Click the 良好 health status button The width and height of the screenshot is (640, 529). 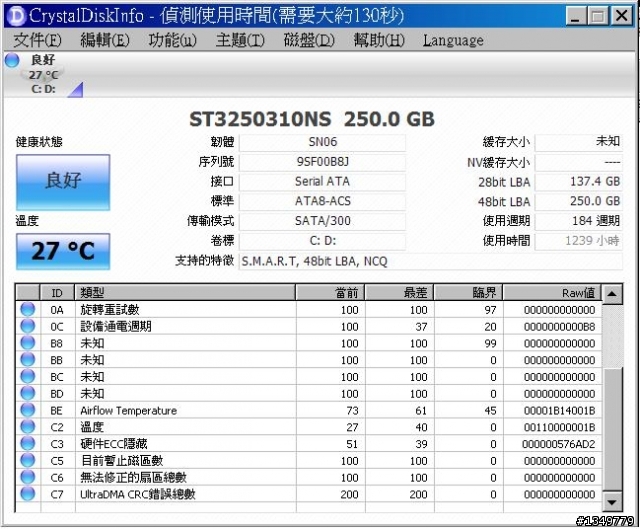63,182
